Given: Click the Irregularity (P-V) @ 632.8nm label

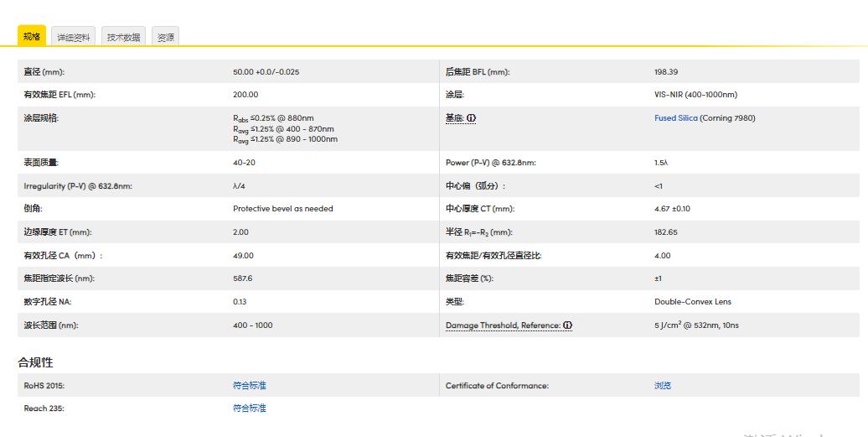Looking at the screenshot, I should pos(78,186).
